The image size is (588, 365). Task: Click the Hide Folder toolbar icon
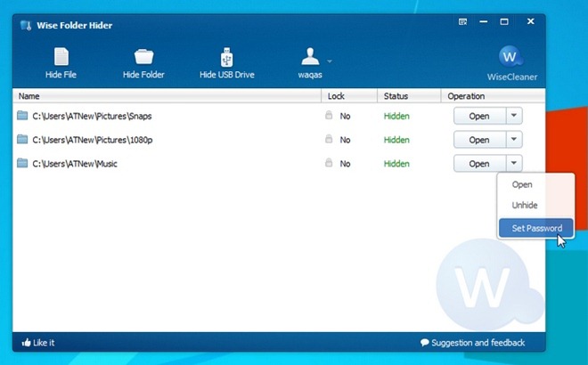(144, 57)
